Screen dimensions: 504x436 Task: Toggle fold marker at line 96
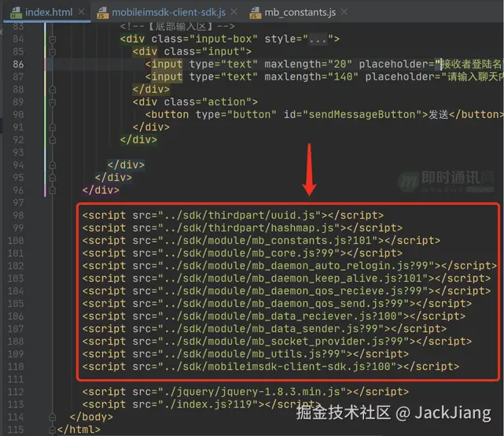point(53,190)
